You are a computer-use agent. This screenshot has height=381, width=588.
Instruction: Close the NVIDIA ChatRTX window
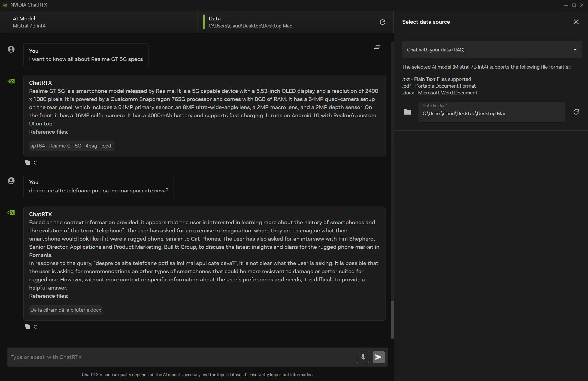[582, 5]
